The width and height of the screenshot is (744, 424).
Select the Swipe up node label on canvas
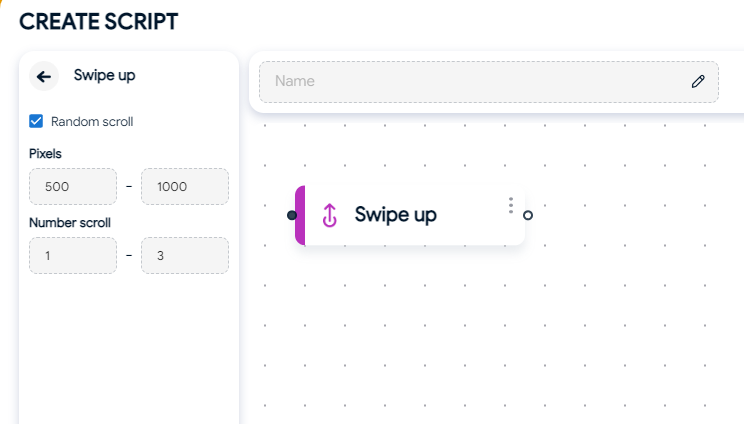click(396, 215)
